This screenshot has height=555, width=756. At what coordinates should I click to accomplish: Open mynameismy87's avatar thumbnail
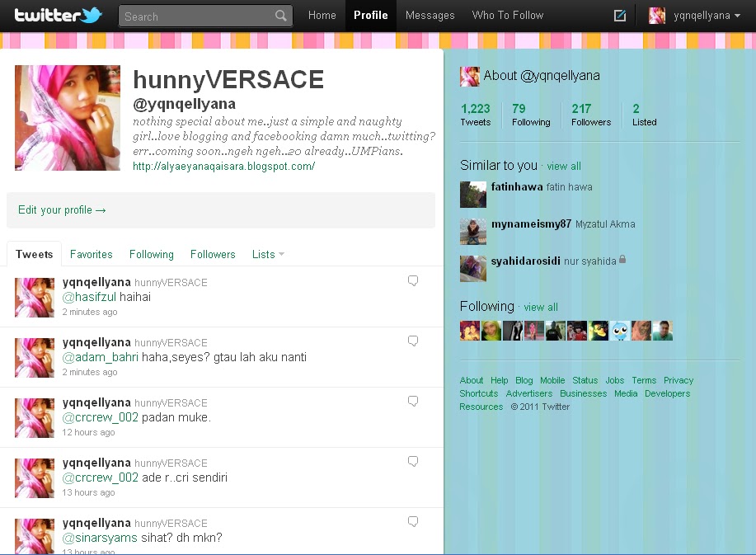click(x=473, y=232)
